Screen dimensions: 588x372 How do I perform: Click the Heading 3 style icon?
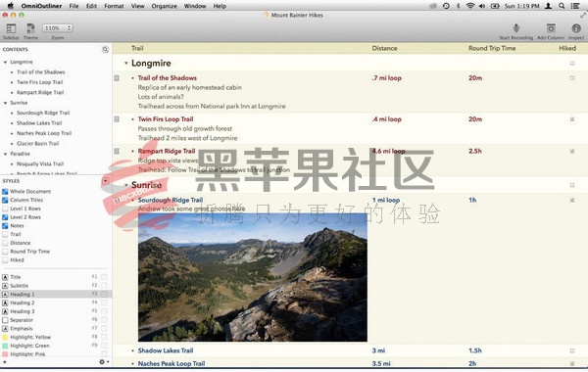[x=5, y=311]
